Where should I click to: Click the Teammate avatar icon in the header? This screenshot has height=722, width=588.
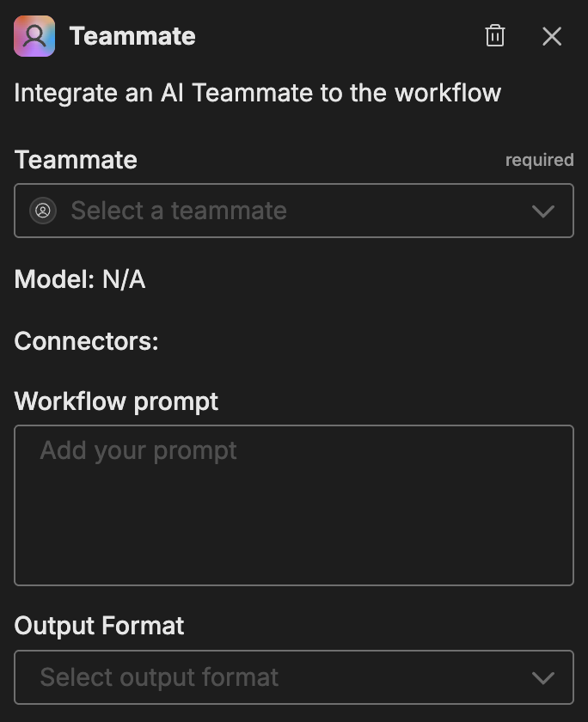tap(34, 36)
